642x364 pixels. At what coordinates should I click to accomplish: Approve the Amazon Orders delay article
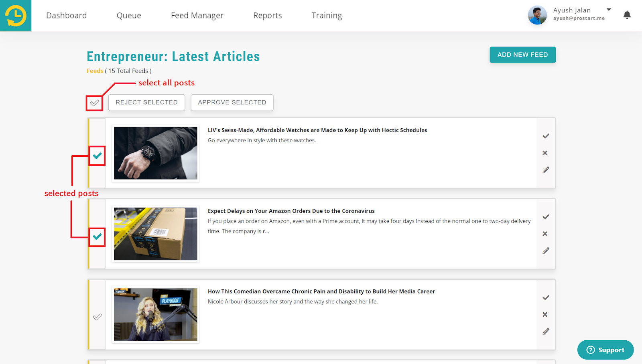pyautogui.click(x=546, y=217)
